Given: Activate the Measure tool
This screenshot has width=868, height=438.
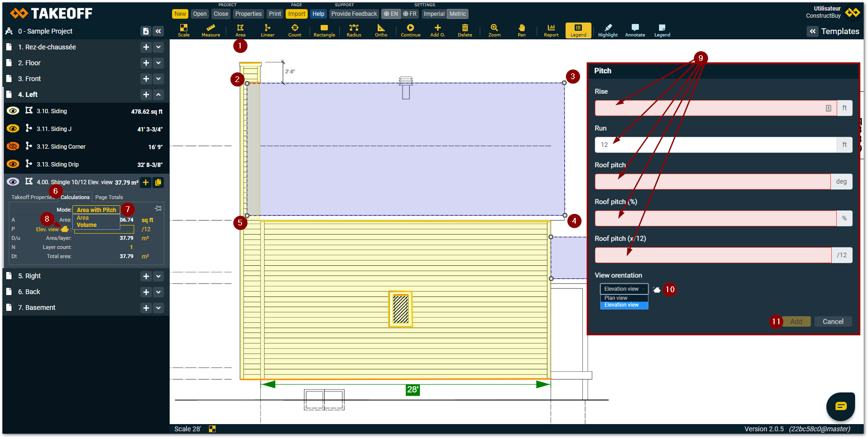Looking at the screenshot, I should tap(210, 30).
